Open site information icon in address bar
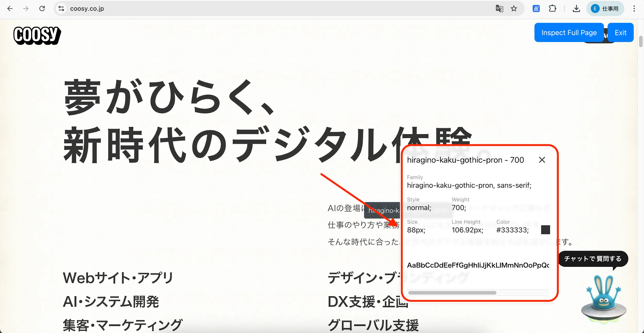The width and height of the screenshot is (644, 333). [61, 8]
